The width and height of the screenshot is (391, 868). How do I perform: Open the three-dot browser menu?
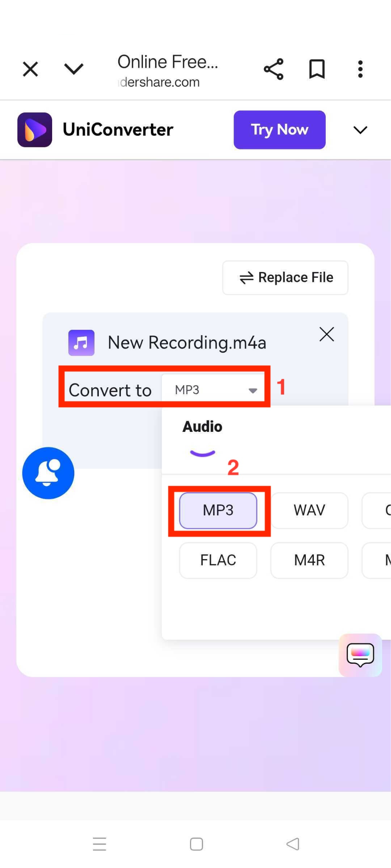(360, 69)
